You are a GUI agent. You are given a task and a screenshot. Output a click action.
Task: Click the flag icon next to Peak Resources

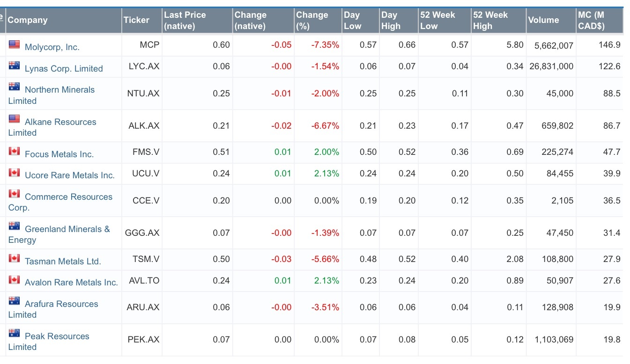(14, 334)
